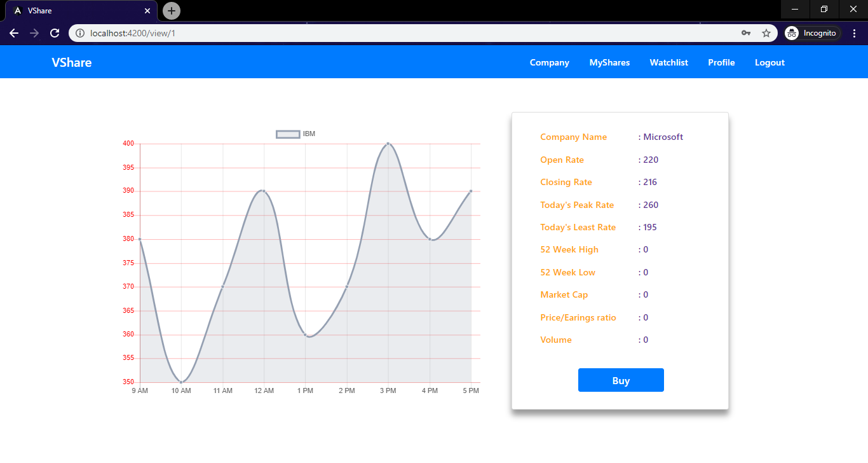The height and width of the screenshot is (463, 868).
Task: Click the chart data point at 10 AM
Action: tap(181, 382)
